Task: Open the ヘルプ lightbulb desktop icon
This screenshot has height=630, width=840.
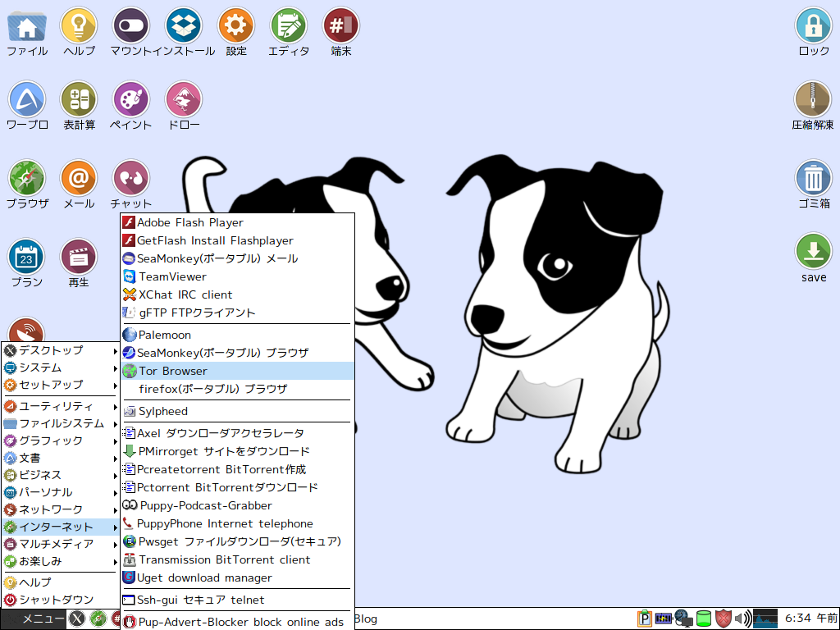Action: click(79, 25)
